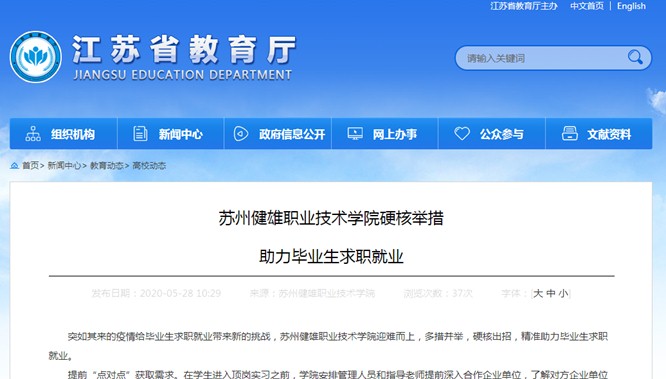Click the magnifier search icon
Image resolution: width=666 pixels, height=379 pixels.
[635, 57]
